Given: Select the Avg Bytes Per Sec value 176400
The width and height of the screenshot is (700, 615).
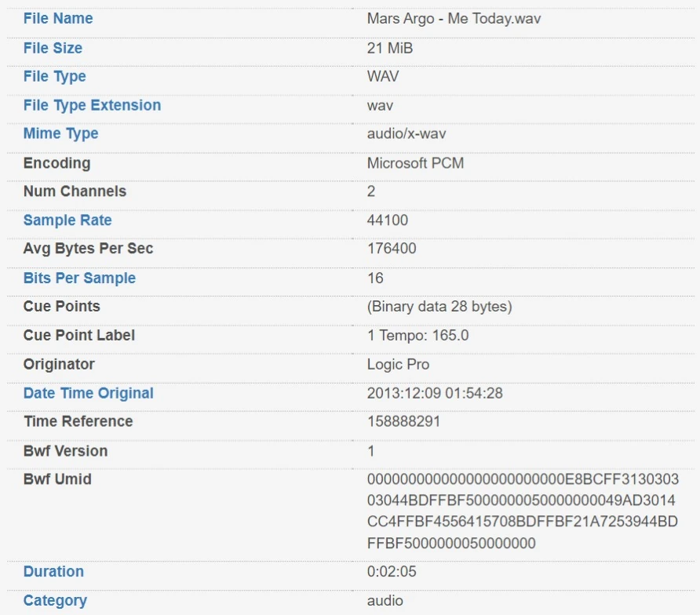Looking at the screenshot, I should click(392, 249).
